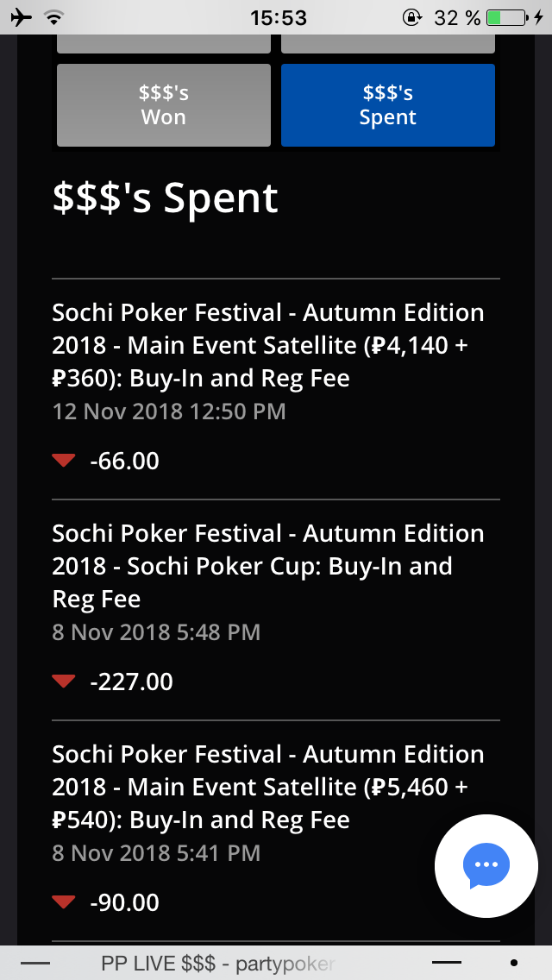Tap the $$$'s Spent heading
The width and height of the screenshot is (552, 980).
point(166,198)
